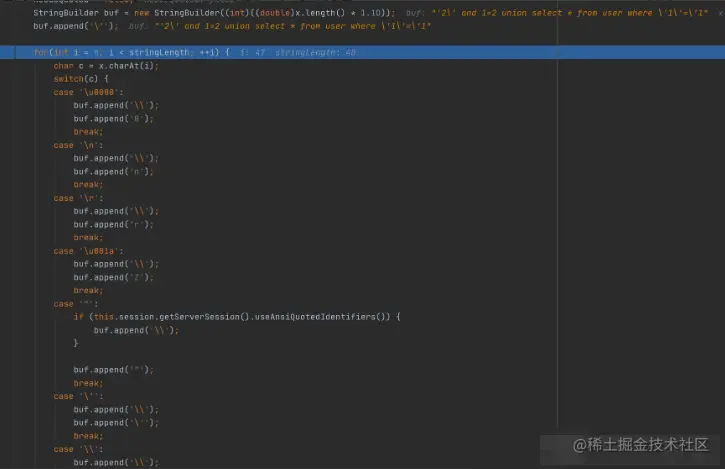Click the closing brace of the if block
Viewport: 725px width, 469px height.
tap(76, 343)
